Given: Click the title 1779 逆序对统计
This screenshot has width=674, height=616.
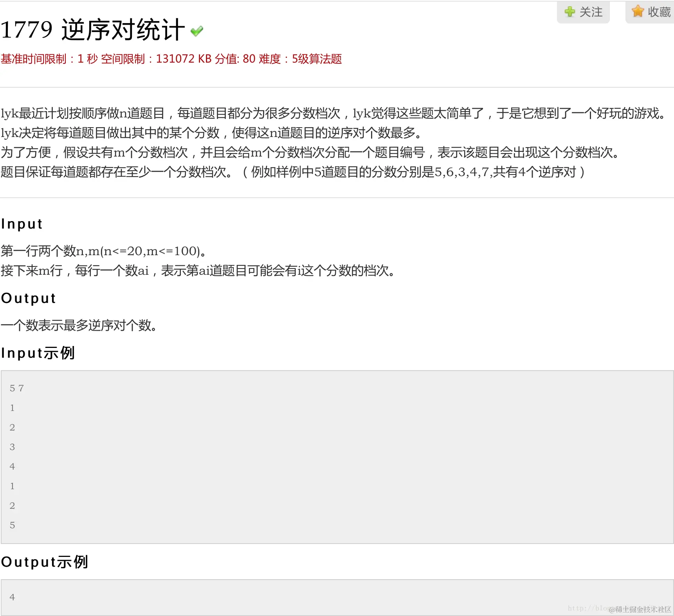Looking at the screenshot, I should 92,30.
